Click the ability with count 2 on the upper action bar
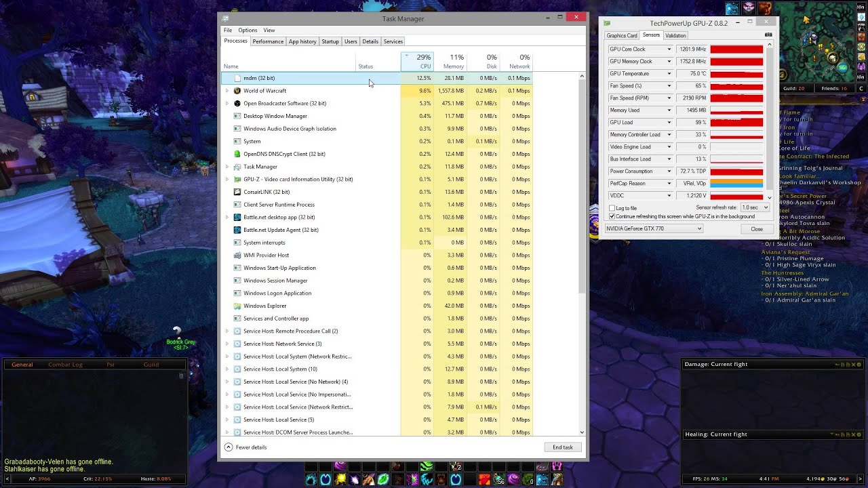 (456, 466)
